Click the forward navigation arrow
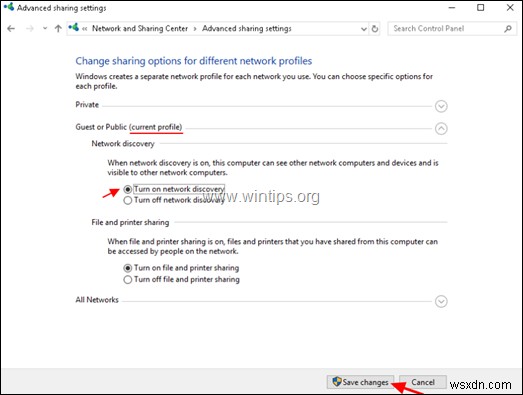Viewport: 523px width, 395px height. coord(30,29)
